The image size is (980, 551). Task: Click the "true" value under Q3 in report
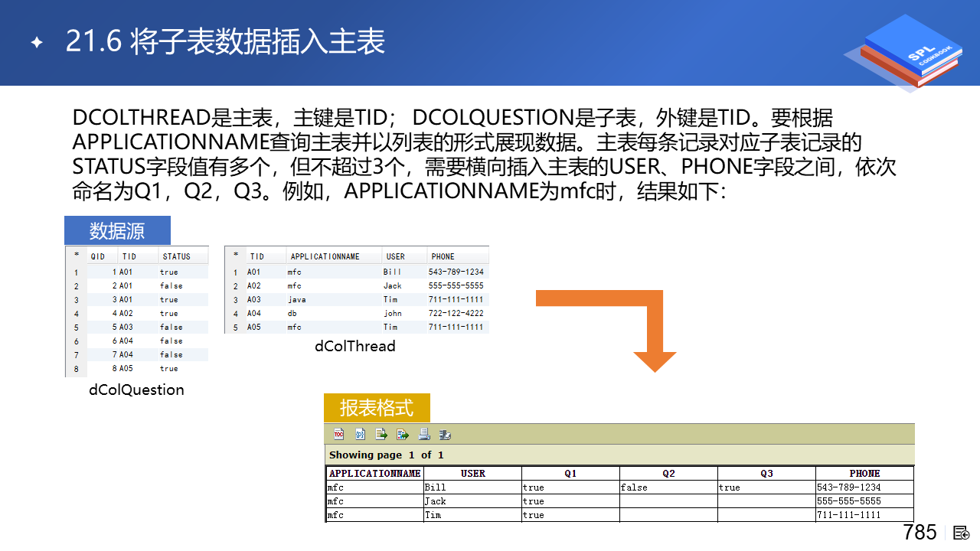coord(730,487)
